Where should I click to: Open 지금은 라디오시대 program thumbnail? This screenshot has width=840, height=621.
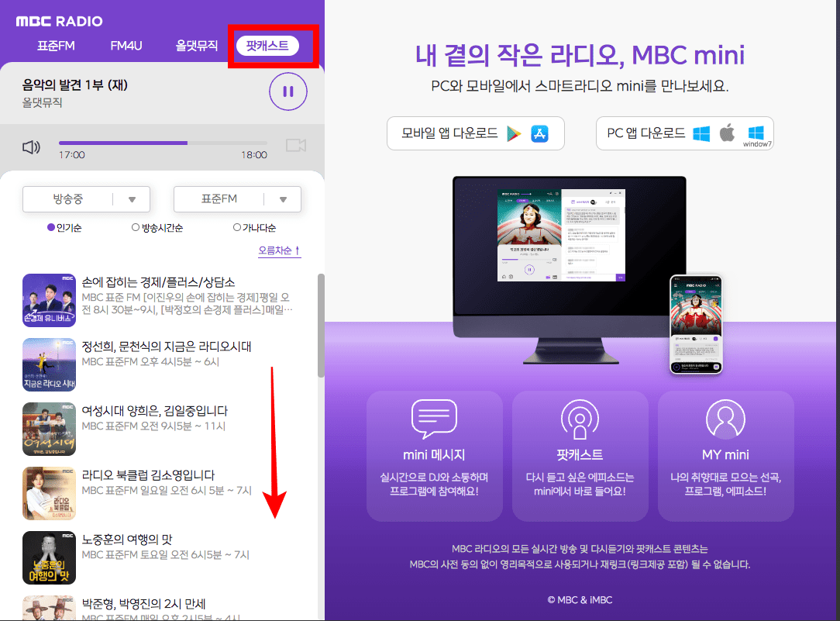click(50, 364)
